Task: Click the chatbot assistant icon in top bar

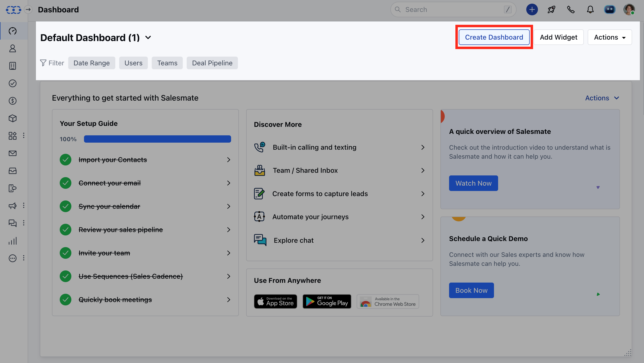Action: 610,9
